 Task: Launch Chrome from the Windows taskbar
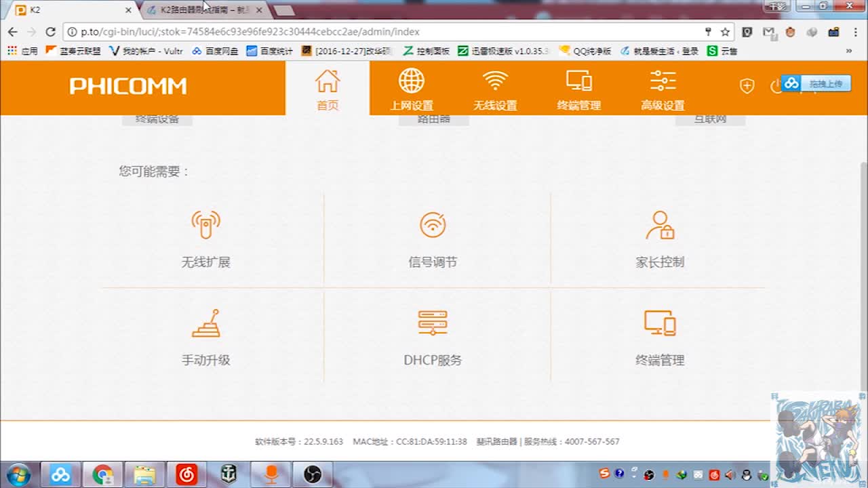pos(103,474)
